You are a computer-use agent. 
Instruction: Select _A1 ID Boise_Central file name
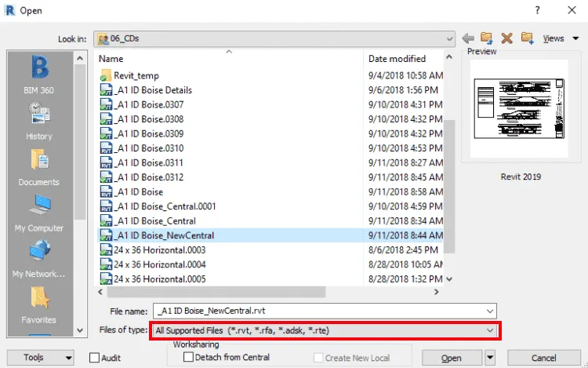tap(155, 221)
